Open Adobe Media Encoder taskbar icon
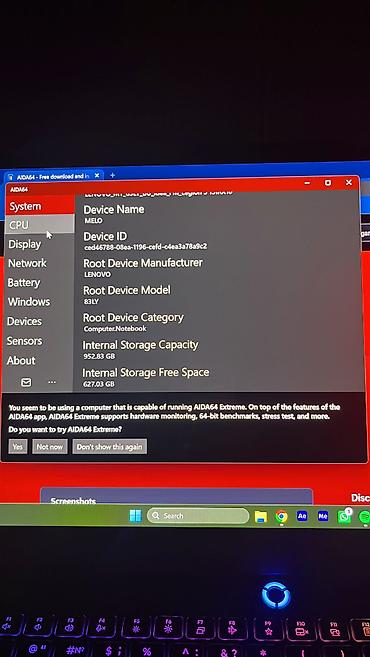The width and height of the screenshot is (370, 657). (323, 516)
